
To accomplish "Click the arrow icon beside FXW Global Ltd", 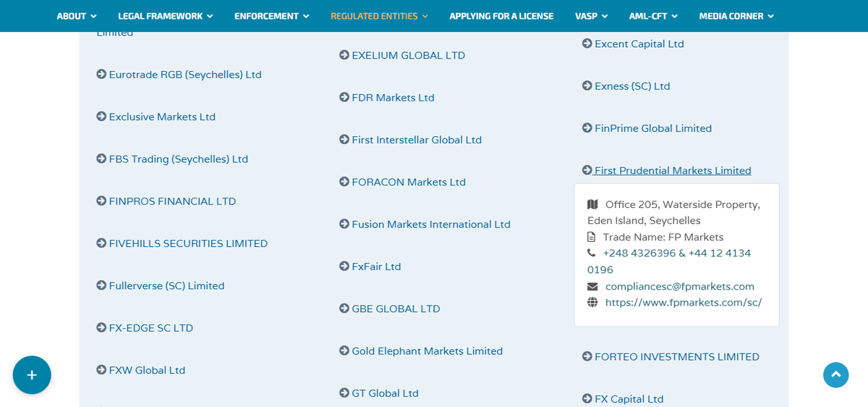I will click(101, 370).
